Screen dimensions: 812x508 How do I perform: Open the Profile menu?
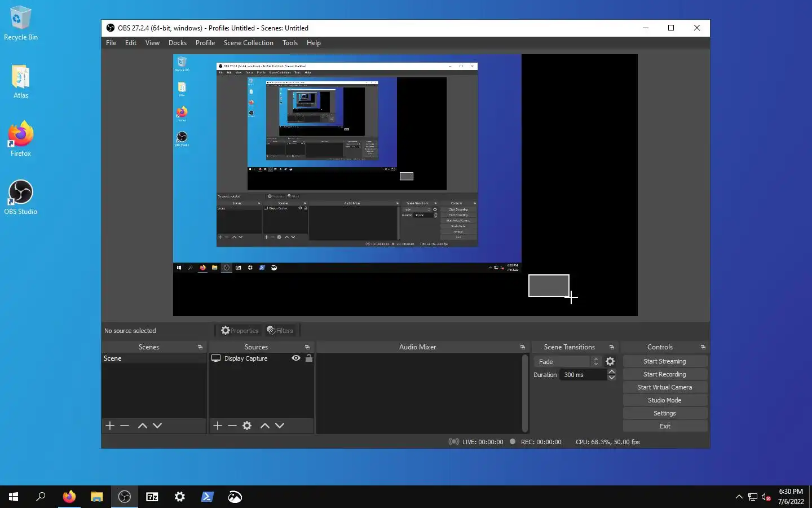205,43
